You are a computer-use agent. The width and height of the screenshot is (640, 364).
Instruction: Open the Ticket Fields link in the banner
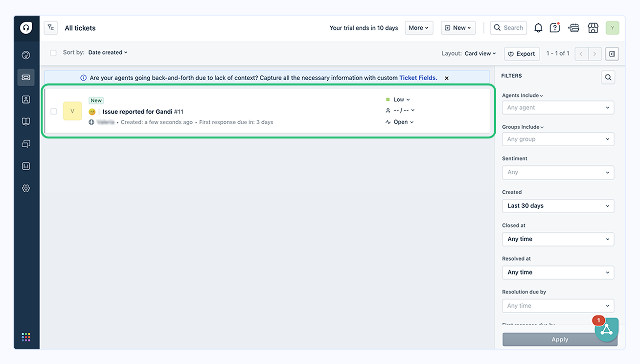click(x=417, y=77)
